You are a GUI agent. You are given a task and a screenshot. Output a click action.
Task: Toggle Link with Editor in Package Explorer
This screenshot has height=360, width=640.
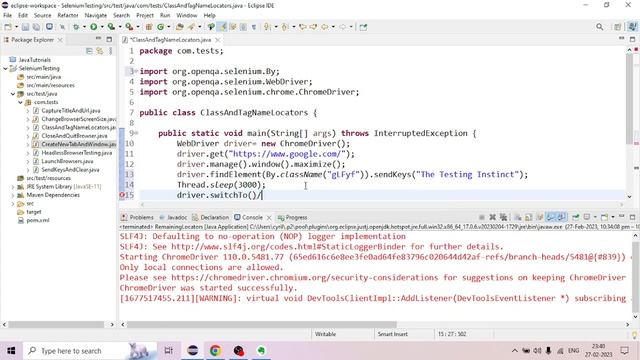coord(100,51)
